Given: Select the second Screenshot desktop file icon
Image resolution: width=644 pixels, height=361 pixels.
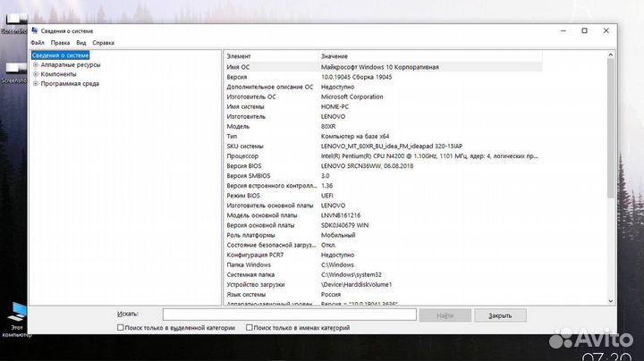Looking at the screenshot, I should [14, 73].
